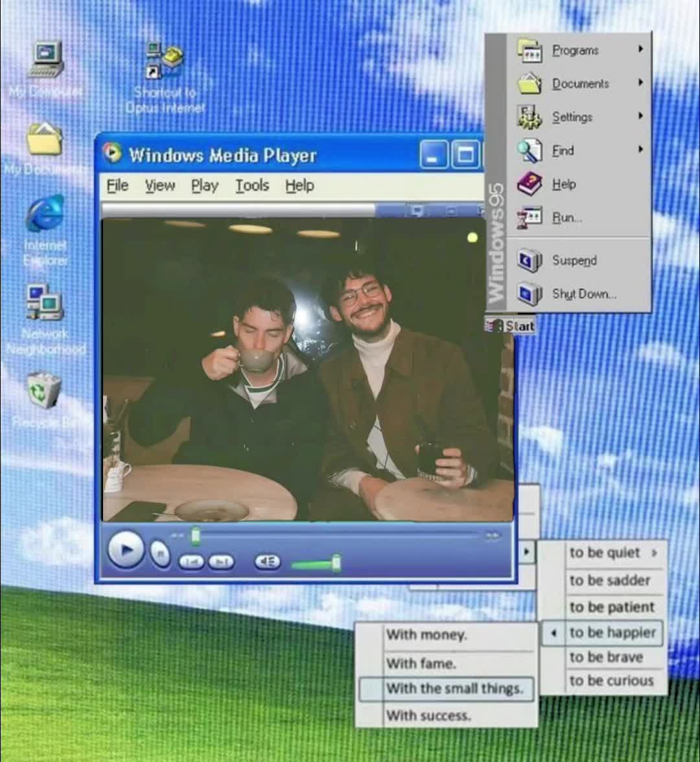Open the Network Neighborhood icon

(x=45, y=302)
